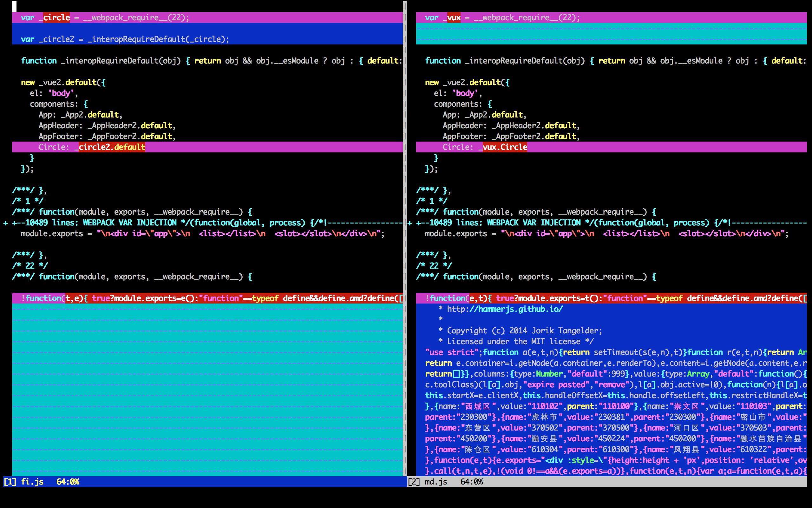Screen dimensions: 812x508
Task: Click the 64:0% position in md.js status bar
Action: click(472, 482)
